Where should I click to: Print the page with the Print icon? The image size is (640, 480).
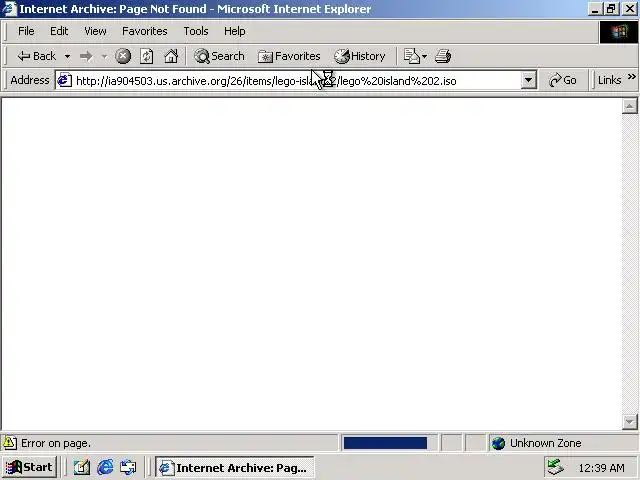tap(443, 56)
